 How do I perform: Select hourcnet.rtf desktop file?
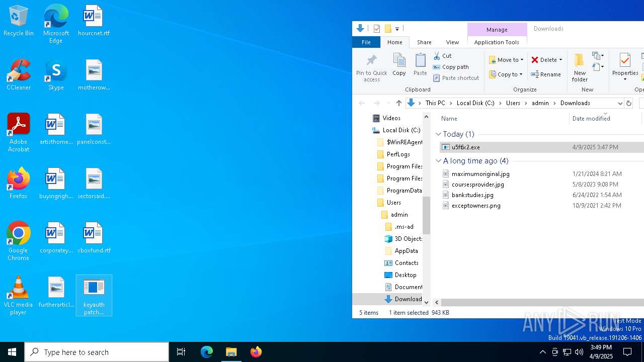click(94, 21)
